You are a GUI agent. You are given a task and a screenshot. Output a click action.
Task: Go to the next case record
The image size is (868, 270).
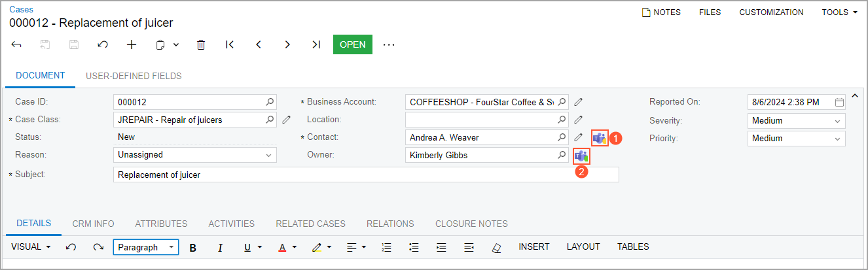point(287,44)
